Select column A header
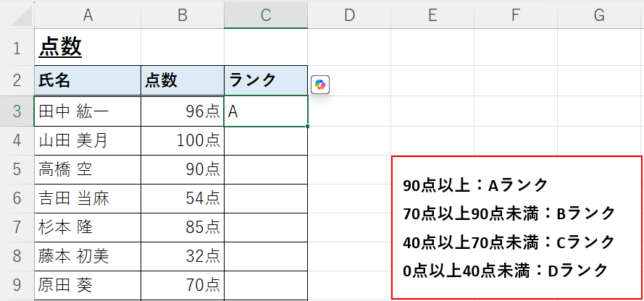 88,16
